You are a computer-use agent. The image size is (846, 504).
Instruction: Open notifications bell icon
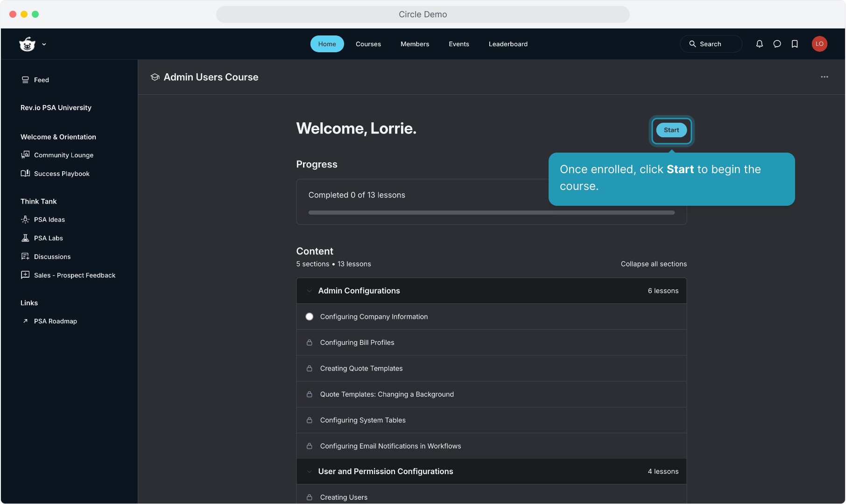[x=760, y=44]
